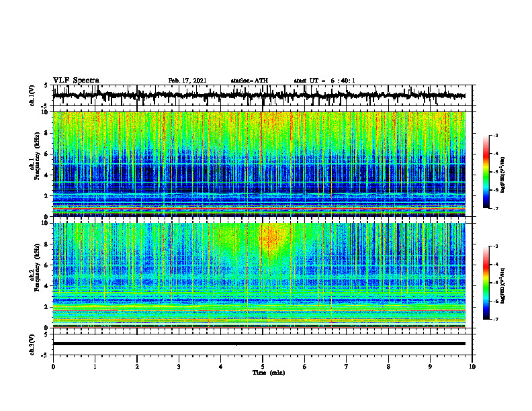Click the "8" kHz tick on ch.2 frequency axis

(x=46, y=244)
